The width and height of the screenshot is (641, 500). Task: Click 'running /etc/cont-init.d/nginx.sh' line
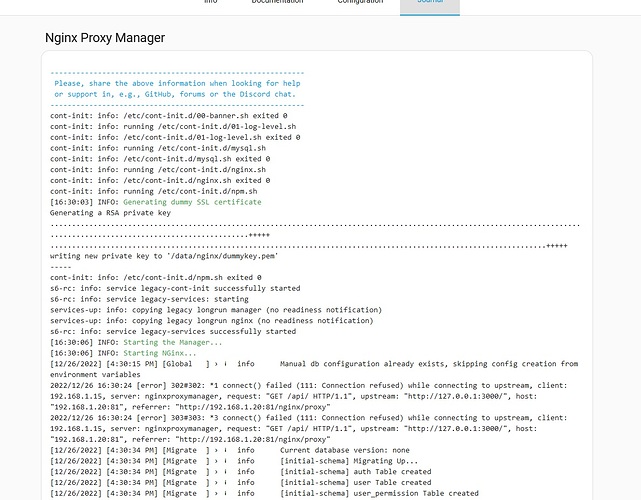158,170
